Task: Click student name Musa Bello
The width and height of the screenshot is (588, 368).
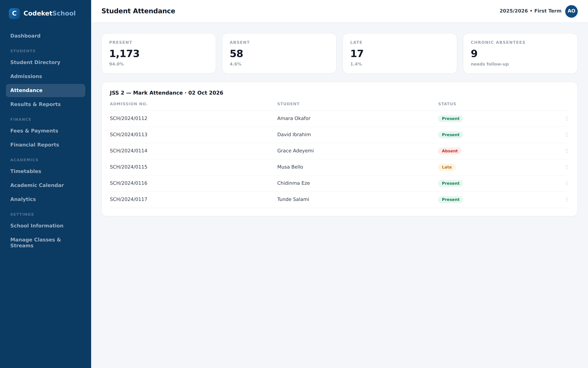Action: pyautogui.click(x=290, y=167)
